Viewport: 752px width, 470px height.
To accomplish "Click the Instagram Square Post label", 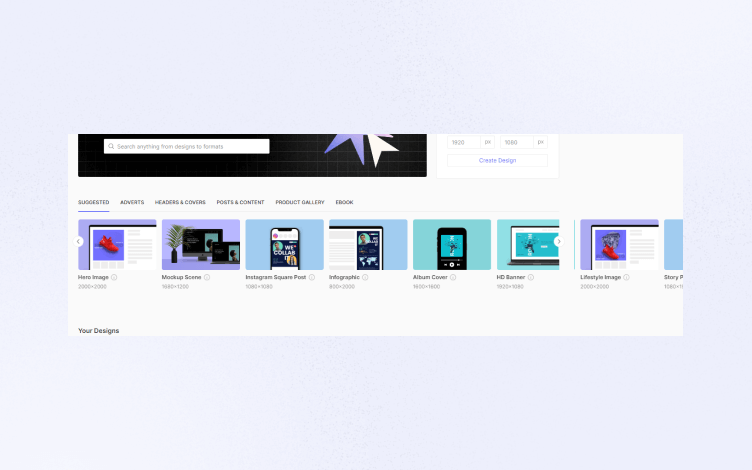I will pyautogui.click(x=276, y=277).
